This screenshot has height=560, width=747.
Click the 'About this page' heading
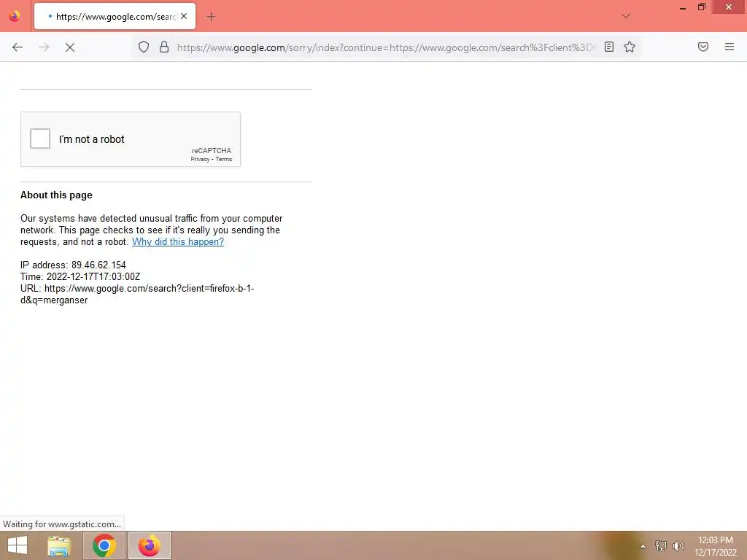click(x=56, y=195)
